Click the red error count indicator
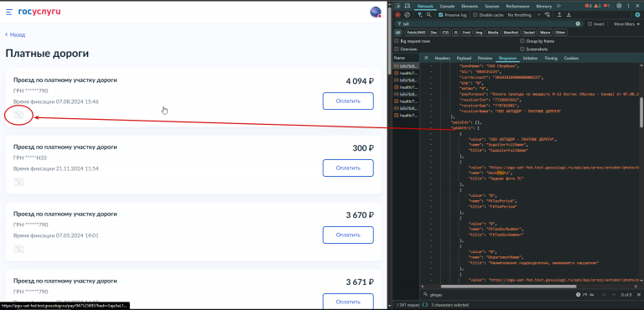 588,6
